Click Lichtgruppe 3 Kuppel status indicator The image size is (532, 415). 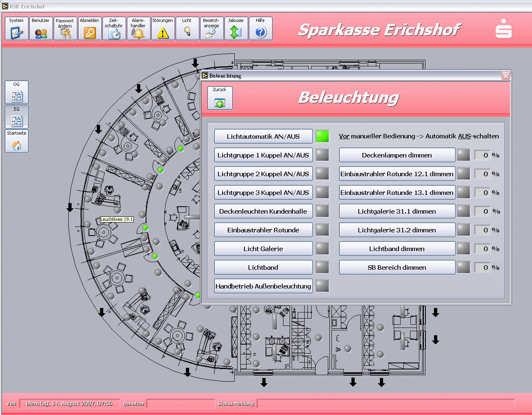(323, 192)
